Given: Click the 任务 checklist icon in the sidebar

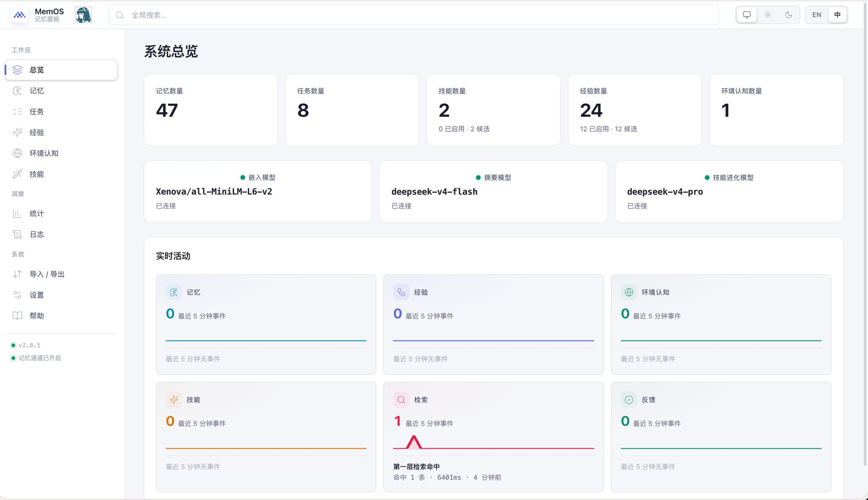Looking at the screenshot, I should [x=17, y=111].
